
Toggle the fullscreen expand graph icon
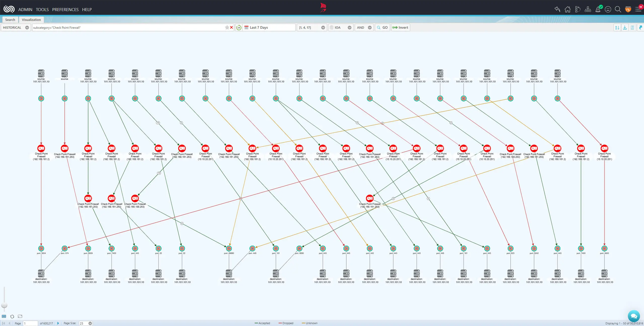(20, 316)
